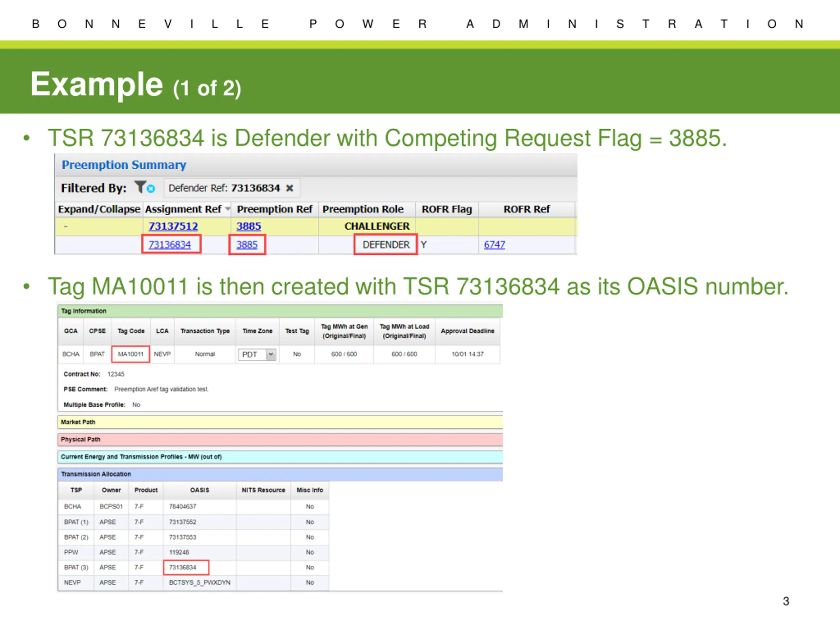
Task: Open assignment ref 73136834 link
Action: [x=170, y=244]
